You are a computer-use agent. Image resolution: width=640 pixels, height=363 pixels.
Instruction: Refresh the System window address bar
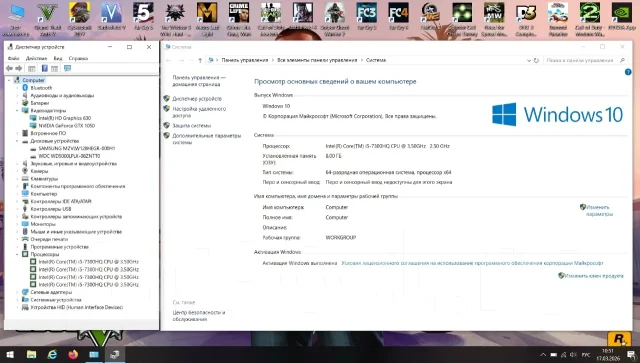[536, 60]
